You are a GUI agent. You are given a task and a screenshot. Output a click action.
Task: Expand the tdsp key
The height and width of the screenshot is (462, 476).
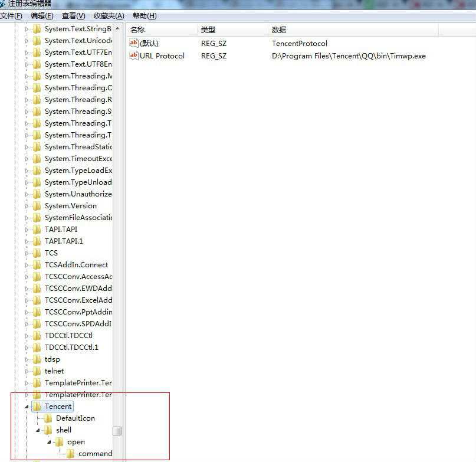point(27,359)
